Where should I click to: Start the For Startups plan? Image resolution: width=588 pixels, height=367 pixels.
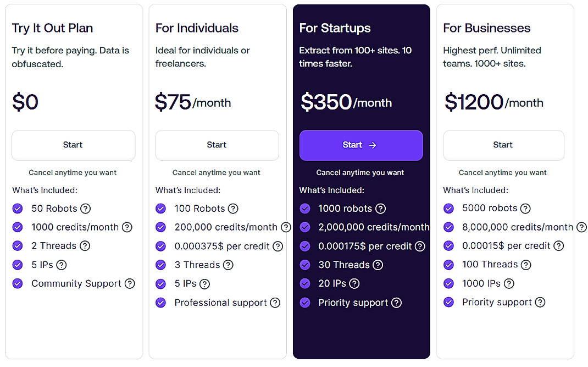(361, 145)
